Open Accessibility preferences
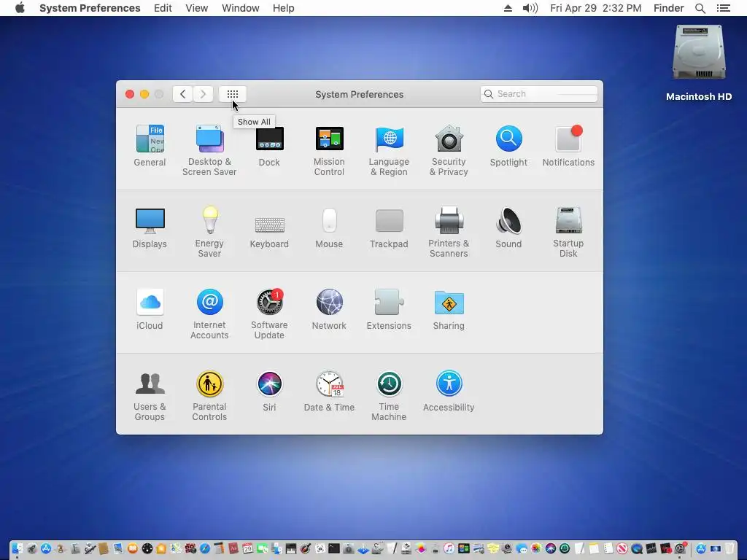 [449, 392]
